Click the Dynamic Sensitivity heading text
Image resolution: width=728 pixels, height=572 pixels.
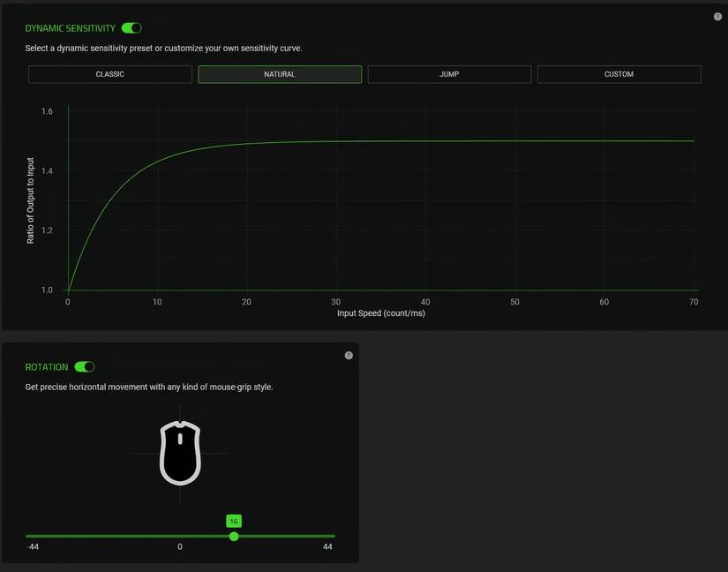pyautogui.click(x=71, y=28)
